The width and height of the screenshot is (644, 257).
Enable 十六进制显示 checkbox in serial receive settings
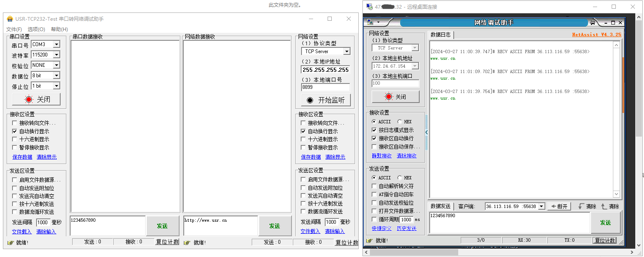15,140
